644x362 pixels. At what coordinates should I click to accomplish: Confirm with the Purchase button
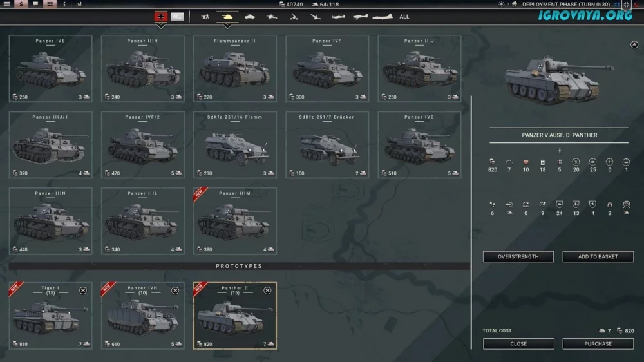pos(598,343)
